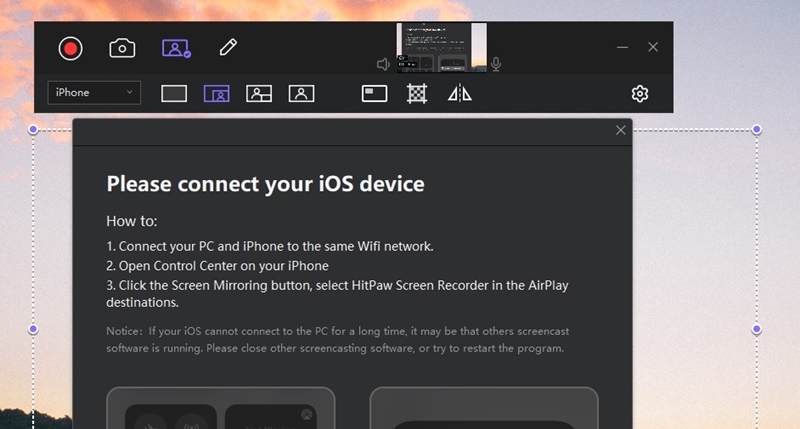This screenshot has height=429, width=800.
Task: Click the recording preview thumbnail
Action: (441, 47)
